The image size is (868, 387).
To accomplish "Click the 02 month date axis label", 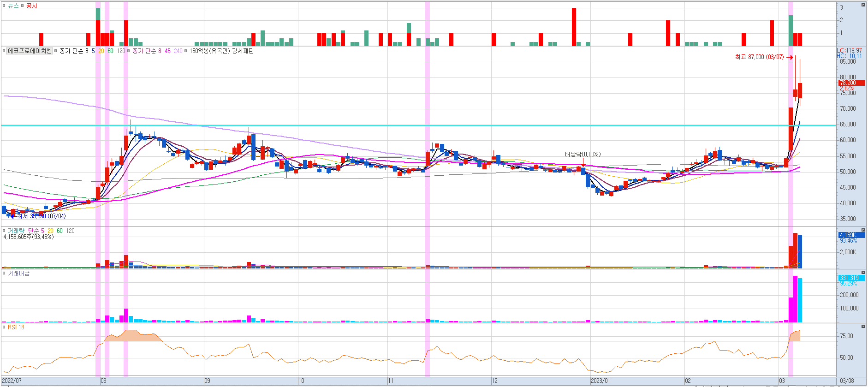I will coord(688,381).
